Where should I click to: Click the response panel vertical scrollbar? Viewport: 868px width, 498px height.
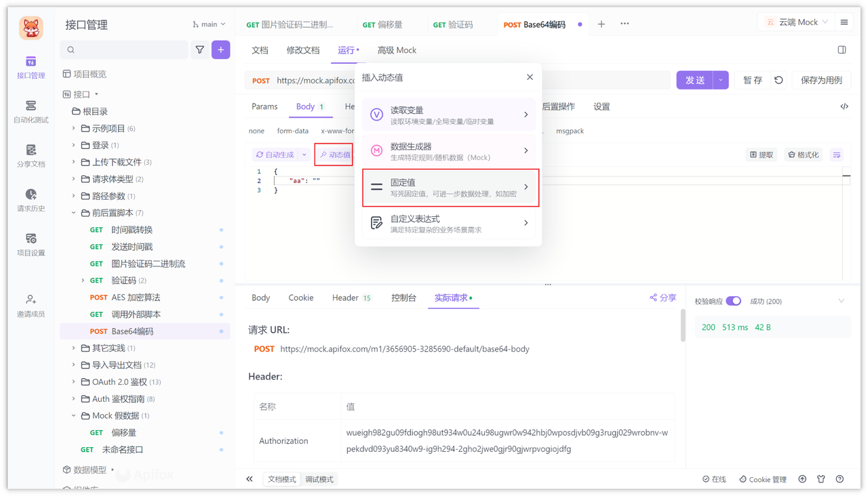[682, 325]
